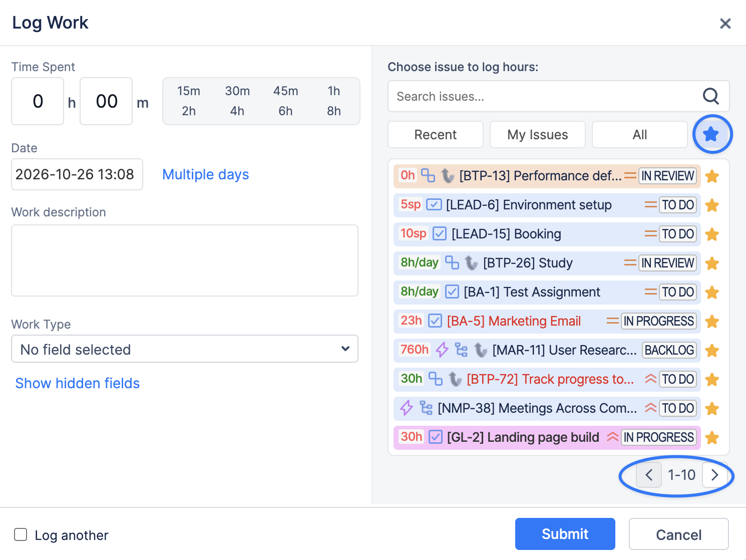
Task: Unfavorite the BA-1 Test Assignment star
Action: click(712, 293)
